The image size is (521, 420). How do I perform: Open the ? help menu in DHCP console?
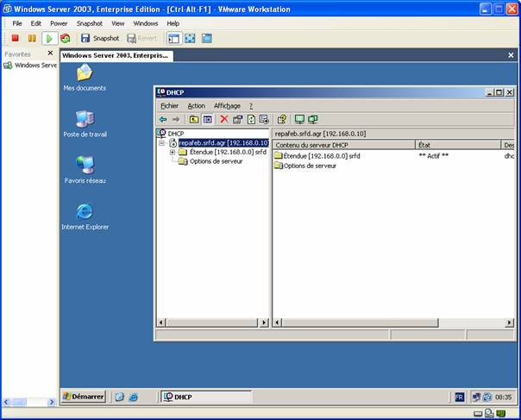251,106
